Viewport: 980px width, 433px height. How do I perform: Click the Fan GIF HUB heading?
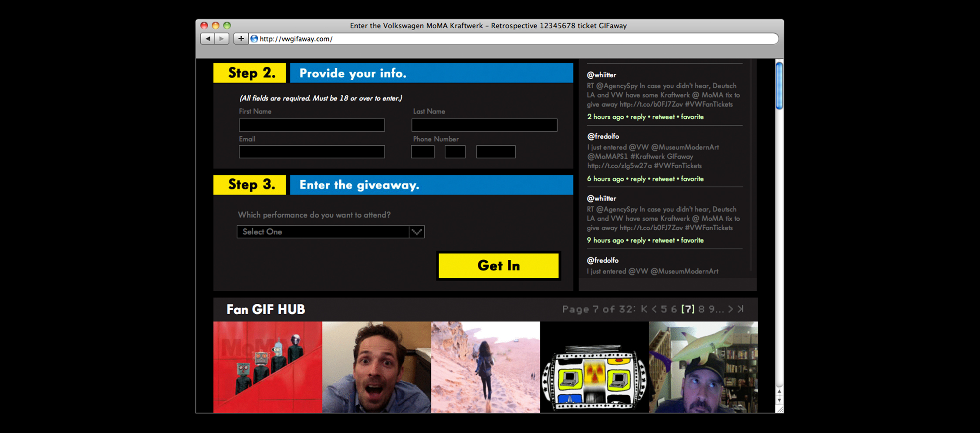point(266,309)
